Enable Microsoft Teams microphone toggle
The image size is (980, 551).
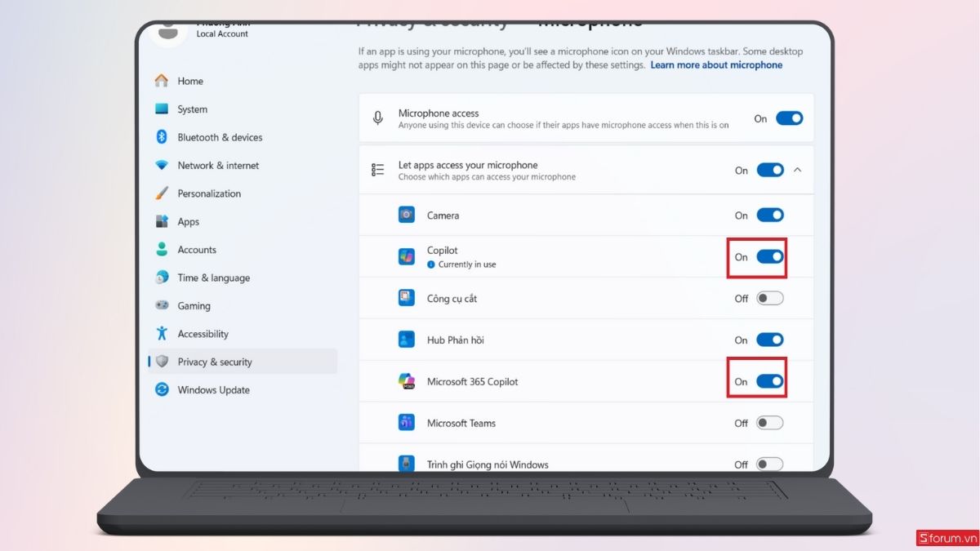point(770,423)
